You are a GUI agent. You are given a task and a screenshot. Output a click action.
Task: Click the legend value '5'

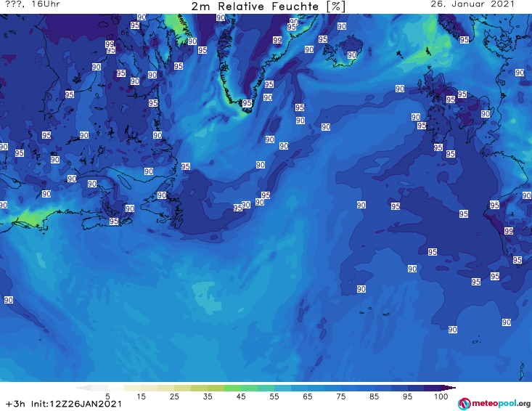point(107,396)
